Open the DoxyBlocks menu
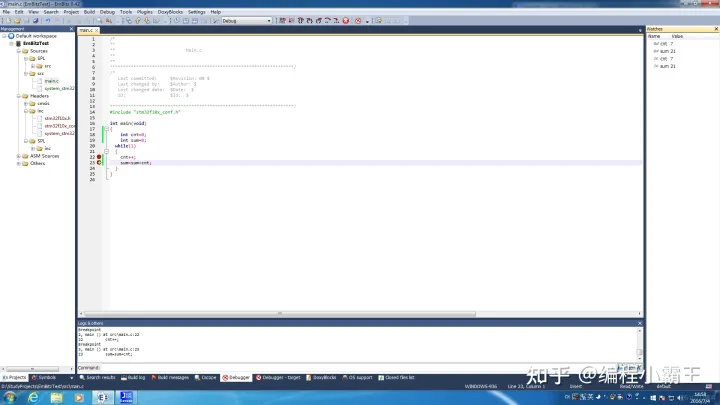The image size is (720, 405). (x=170, y=12)
